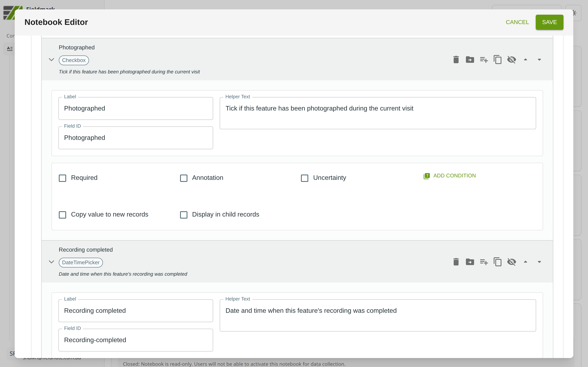Collapse the Photographed field with the chevron
Image resolution: width=588 pixels, height=367 pixels.
(x=51, y=60)
